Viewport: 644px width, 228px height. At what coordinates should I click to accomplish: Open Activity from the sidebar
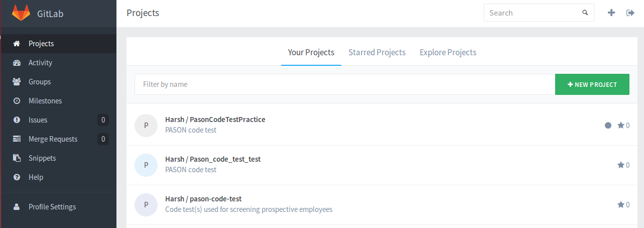tap(40, 63)
